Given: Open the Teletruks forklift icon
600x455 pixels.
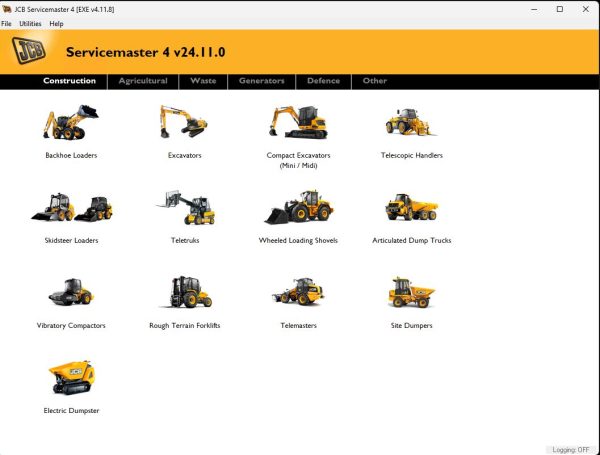Looking at the screenshot, I should [186, 207].
